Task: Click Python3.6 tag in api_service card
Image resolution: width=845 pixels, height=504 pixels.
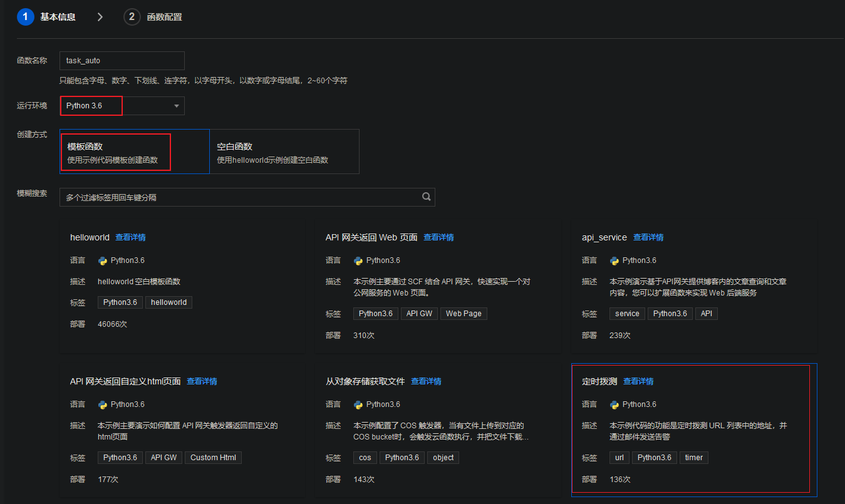Action: tap(670, 314)
